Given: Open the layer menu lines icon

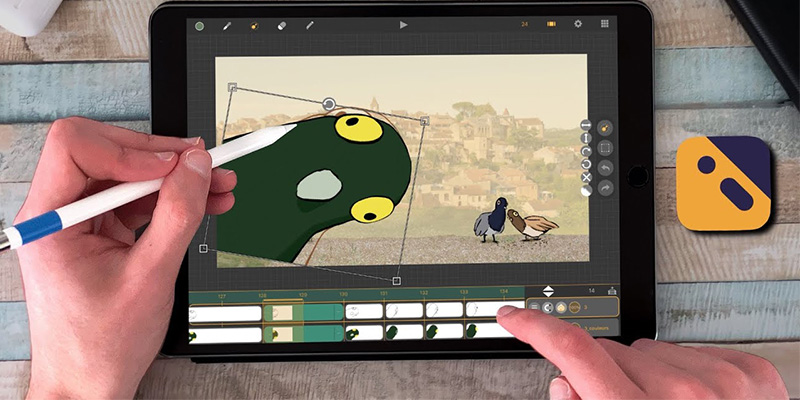Looking at the screenshot, I should click(x=534, y=307).
